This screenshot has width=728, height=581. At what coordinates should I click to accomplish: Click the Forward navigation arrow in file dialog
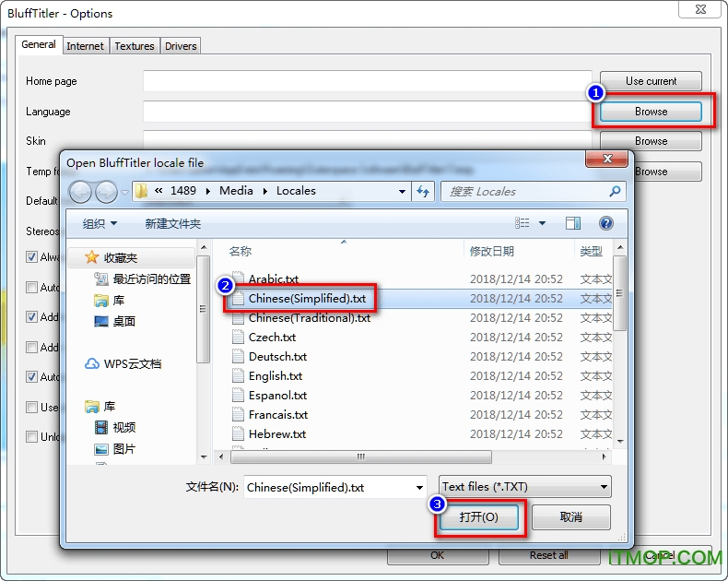point(106,192)
